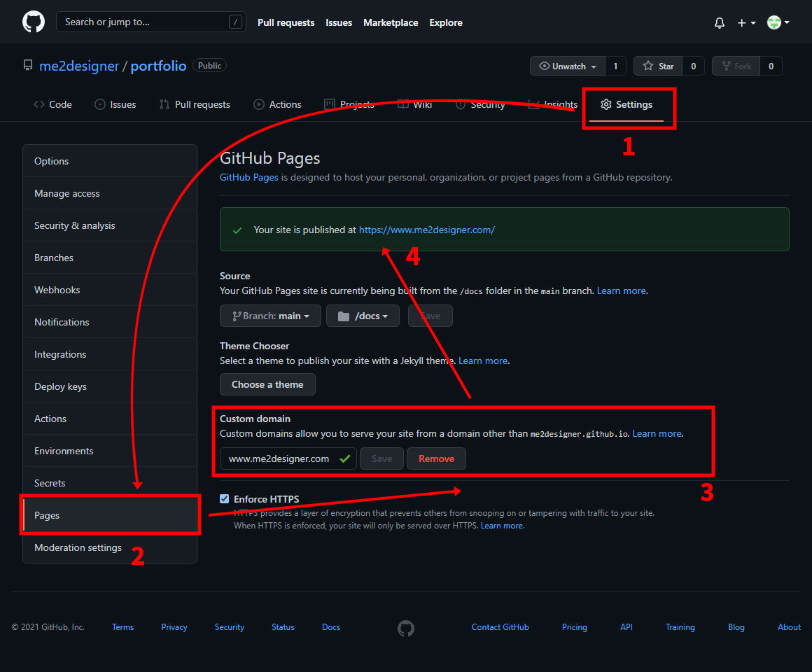Click Learn more under Enforce HTTPS
Image resolution: width=812 pixels, height=672 pixels.
point(502,526)
